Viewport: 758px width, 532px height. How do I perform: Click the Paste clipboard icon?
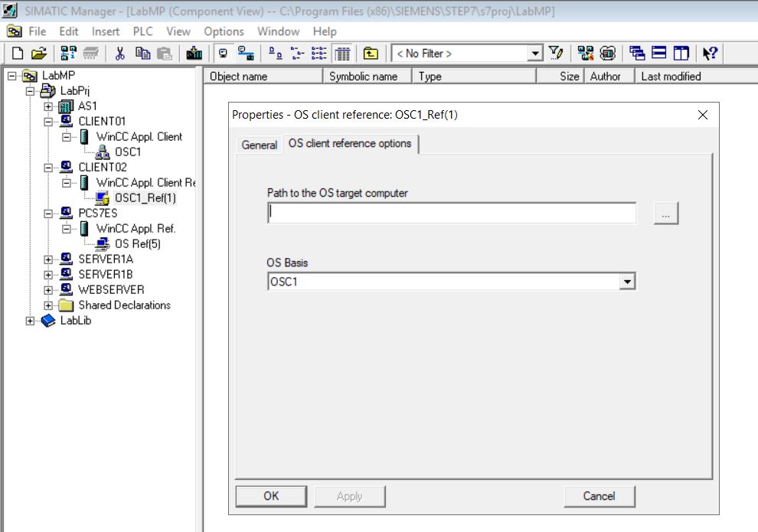click(165, 53)
